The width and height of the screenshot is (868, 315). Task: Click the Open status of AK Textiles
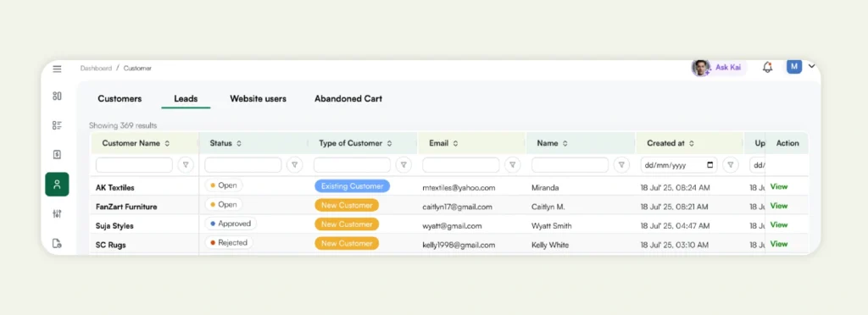click(224, 185)
